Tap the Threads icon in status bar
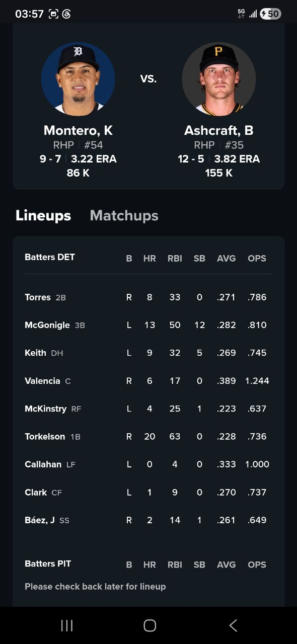The width and height of the screenshot is (297, 644). click(x=66, y=14)
